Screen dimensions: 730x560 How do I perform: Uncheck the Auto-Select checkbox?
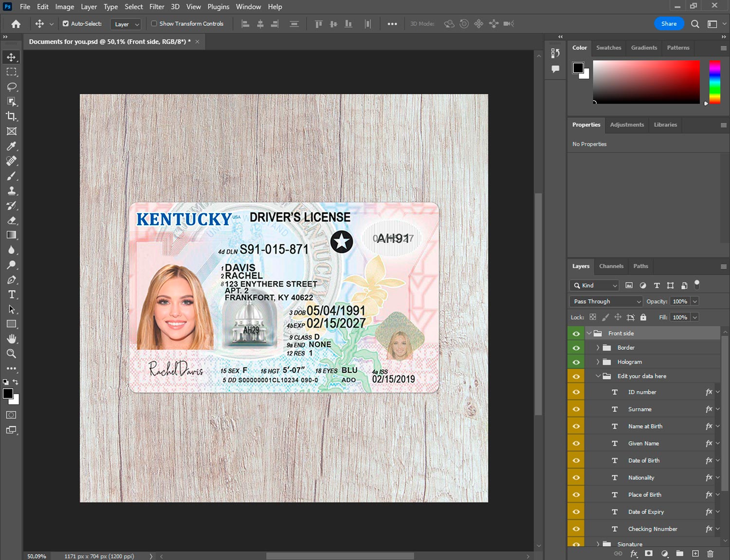66,23
